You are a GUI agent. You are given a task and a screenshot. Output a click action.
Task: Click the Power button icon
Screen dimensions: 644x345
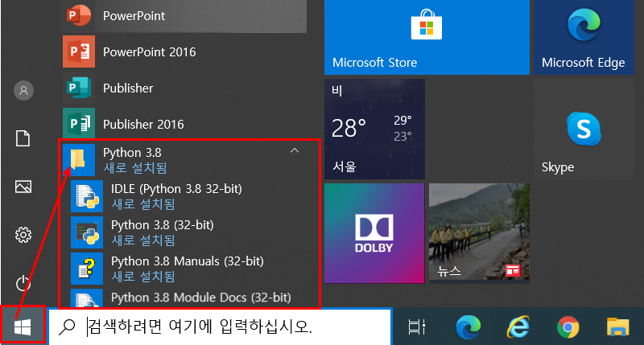pos(23,283)
